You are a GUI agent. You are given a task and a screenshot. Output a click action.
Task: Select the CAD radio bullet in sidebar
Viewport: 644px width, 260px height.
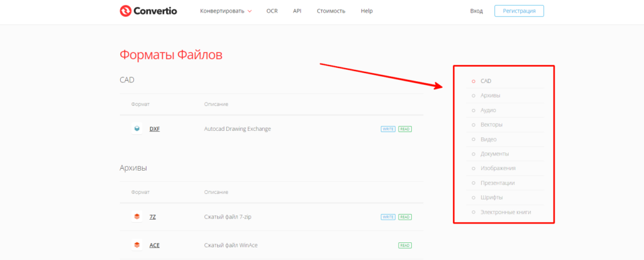coord(474,81)
